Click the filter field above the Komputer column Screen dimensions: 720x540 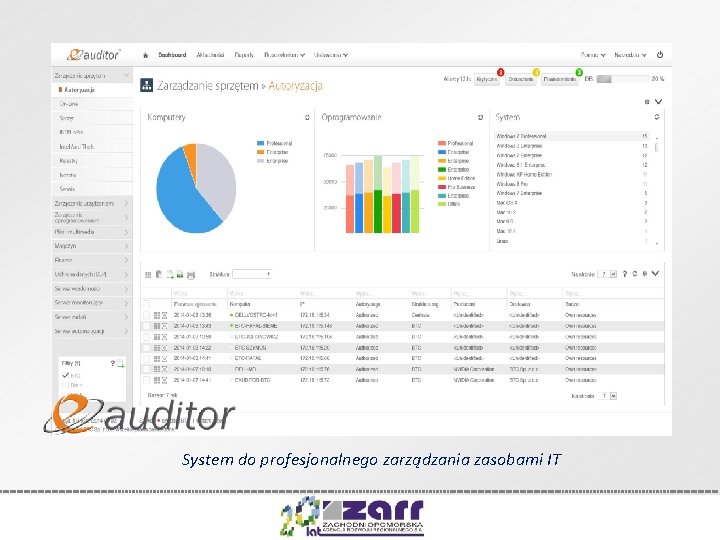(x=263, y=293)
